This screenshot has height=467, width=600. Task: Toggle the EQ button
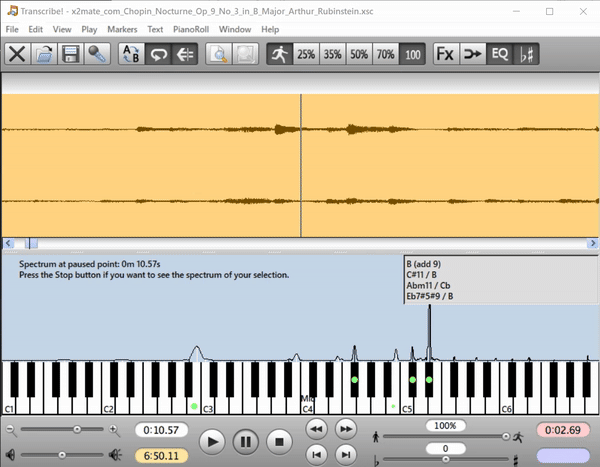[499, 54]
